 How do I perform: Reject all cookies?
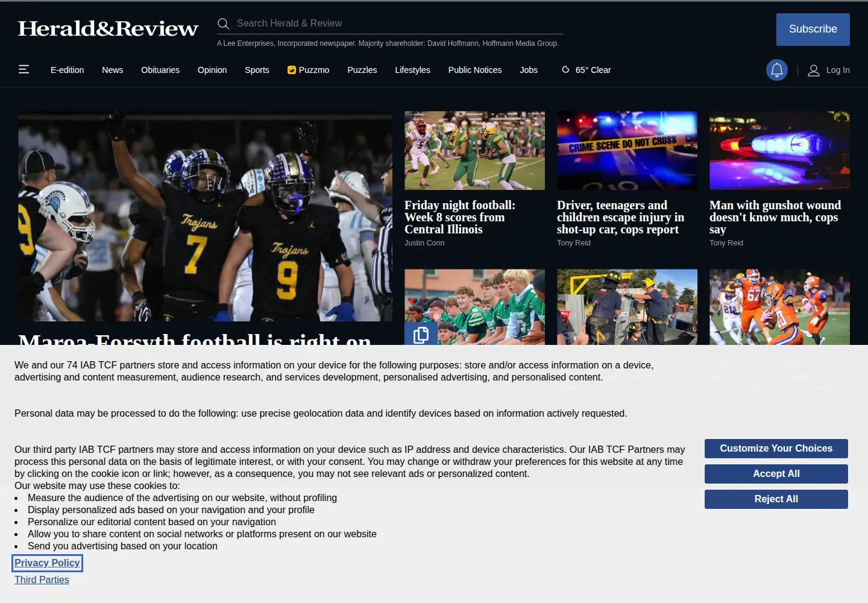click(776, 499)
